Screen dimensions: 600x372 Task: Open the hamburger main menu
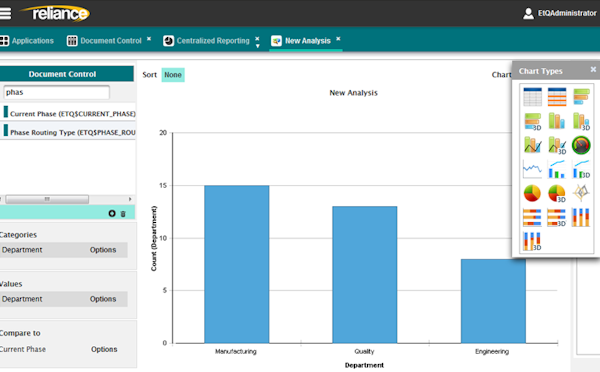[5, 13]
